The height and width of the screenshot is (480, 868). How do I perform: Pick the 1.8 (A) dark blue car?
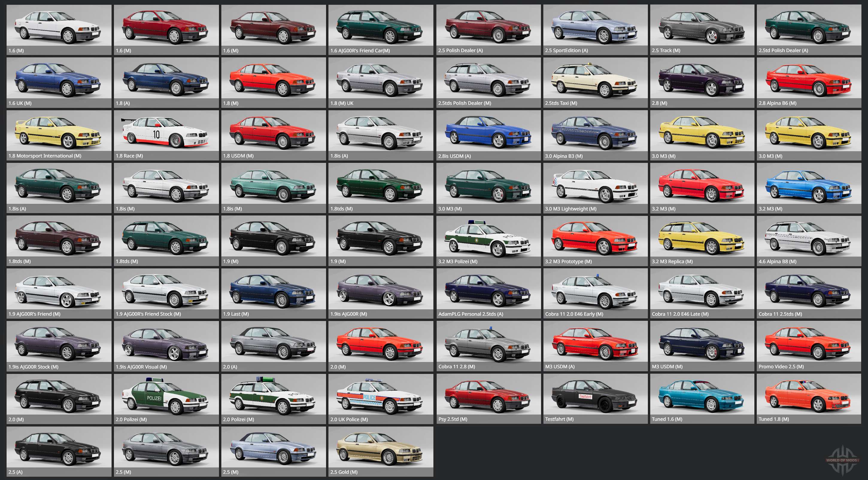(166, 83)
